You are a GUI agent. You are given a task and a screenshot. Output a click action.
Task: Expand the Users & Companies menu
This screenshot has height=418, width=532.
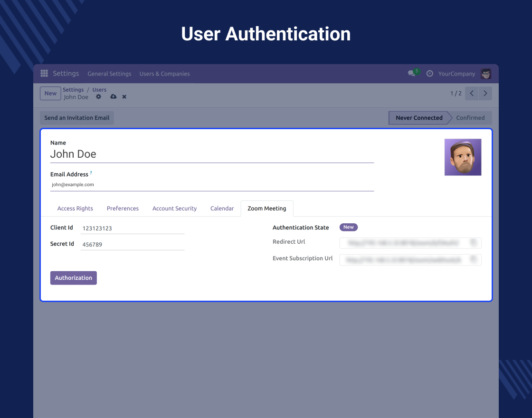[x=164, y=74]
